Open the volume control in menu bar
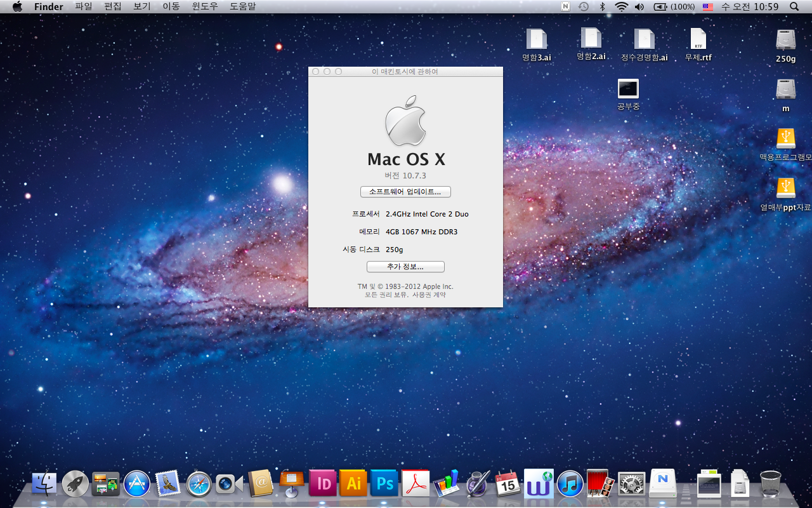Screen dimensions: 812x508 click(x=639, y=6)
